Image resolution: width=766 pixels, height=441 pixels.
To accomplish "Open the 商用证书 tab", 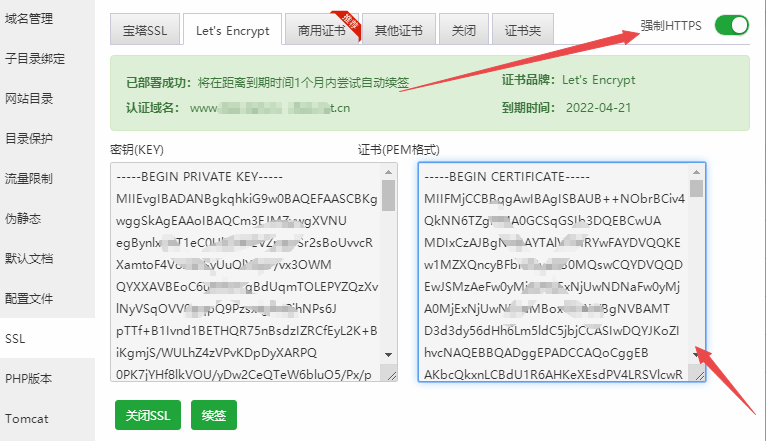I will click(321, 30).
